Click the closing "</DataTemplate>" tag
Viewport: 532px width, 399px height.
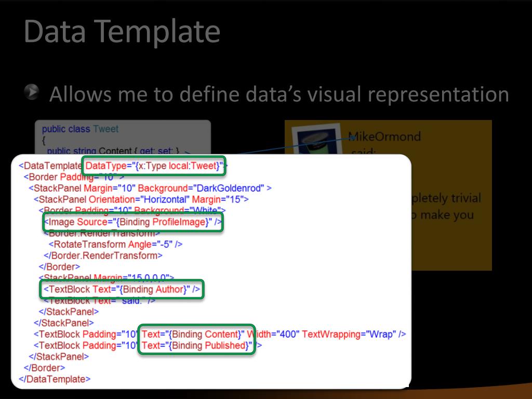55,379
